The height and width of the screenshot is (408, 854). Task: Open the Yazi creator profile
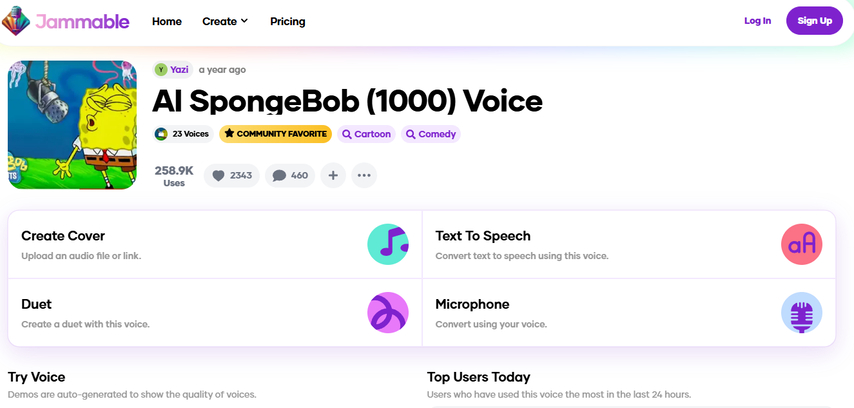click(172, 70)
